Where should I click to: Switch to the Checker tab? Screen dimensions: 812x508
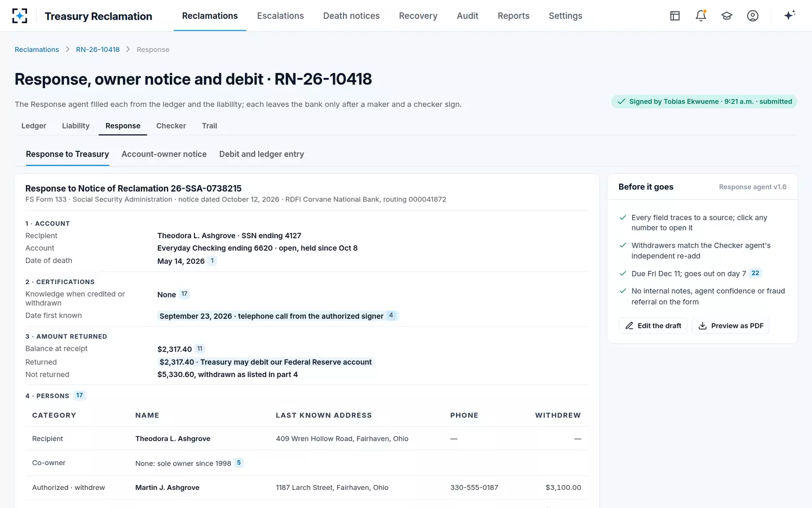click(171, 126)
